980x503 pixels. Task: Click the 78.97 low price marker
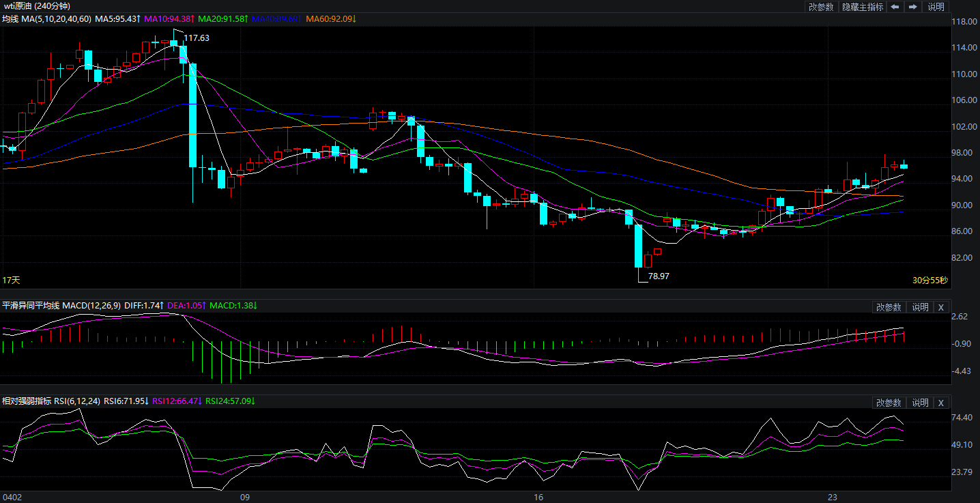[x=659, y=276]
